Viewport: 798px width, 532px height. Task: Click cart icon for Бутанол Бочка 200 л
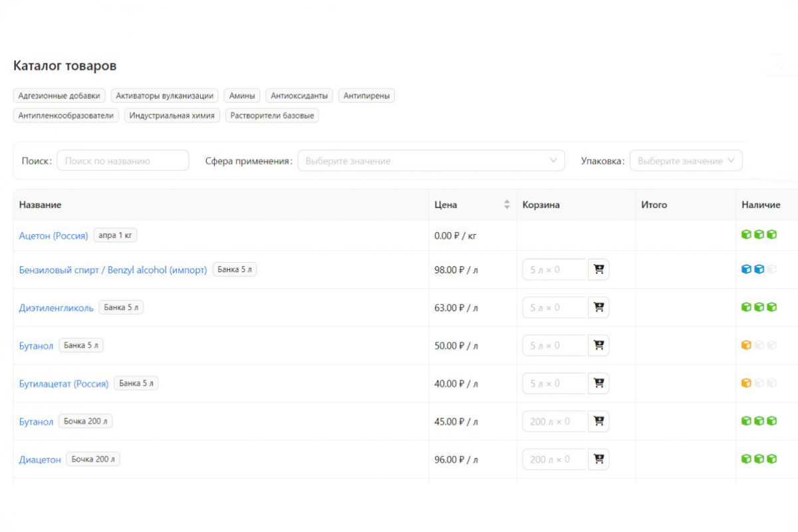[598, 421]
